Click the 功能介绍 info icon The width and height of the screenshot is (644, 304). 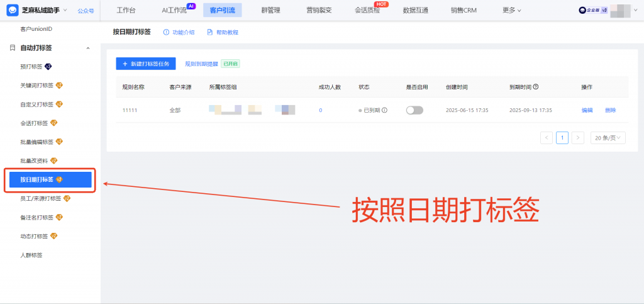(166, 32)
